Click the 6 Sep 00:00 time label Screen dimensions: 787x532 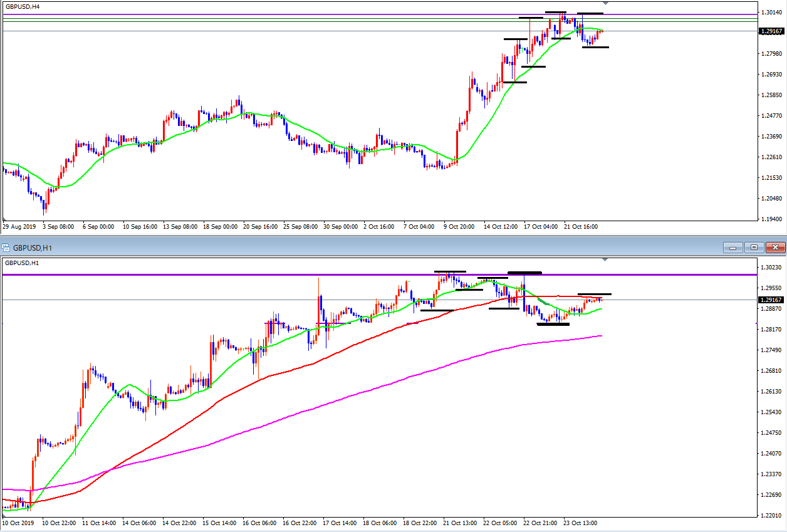(x=98, y=227)
